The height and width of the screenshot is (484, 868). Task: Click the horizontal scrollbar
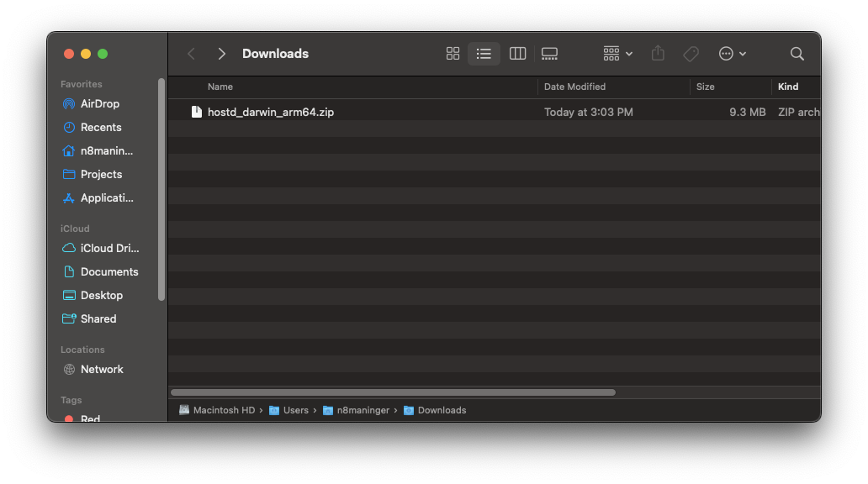(393, 392)
